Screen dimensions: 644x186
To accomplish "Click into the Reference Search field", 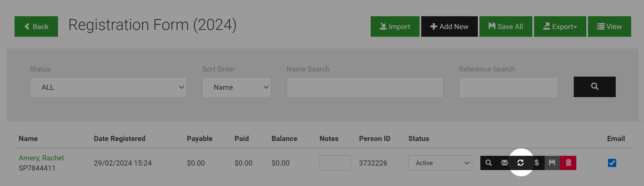I will pyautogui.click(x=508, y=87).
